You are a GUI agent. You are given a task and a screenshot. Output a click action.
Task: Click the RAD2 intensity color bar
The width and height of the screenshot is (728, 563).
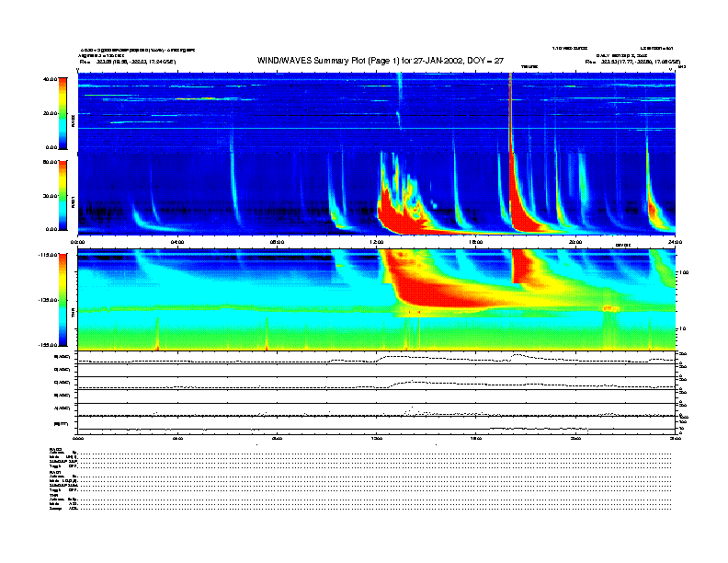(63, 113)
